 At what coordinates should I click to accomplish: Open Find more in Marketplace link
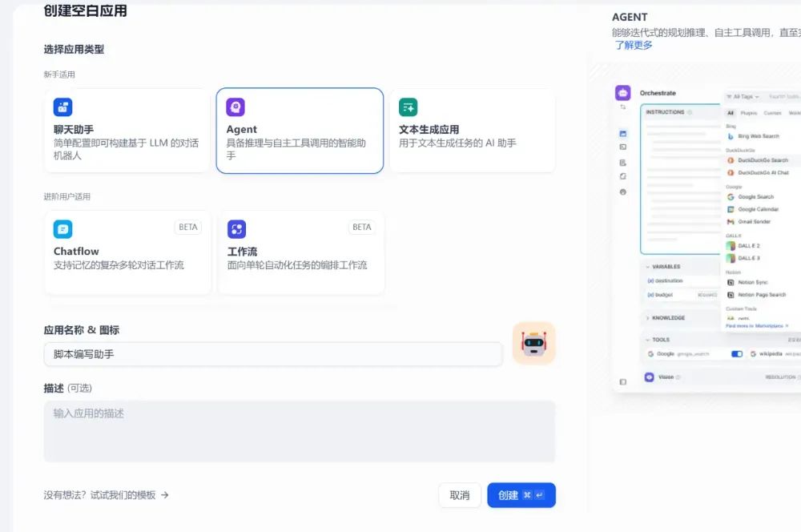[x=757, y=325]
